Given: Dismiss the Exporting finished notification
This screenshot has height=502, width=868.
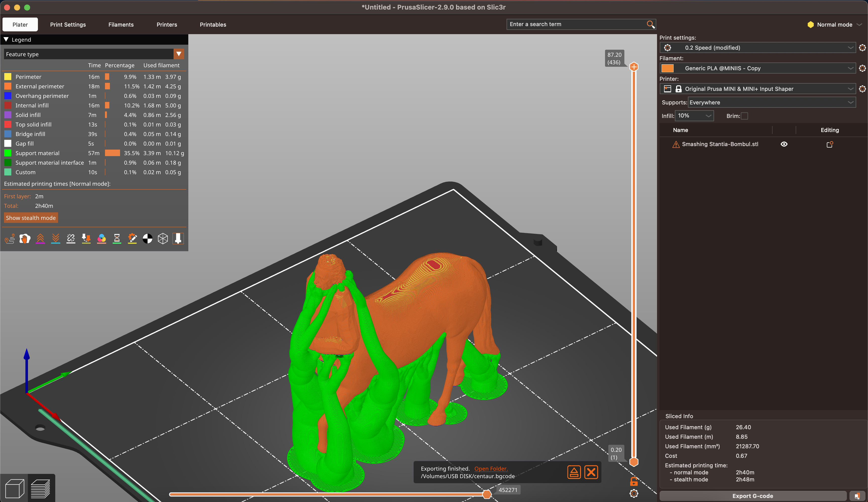Looking at the screenshot, I should coord(591,472).
